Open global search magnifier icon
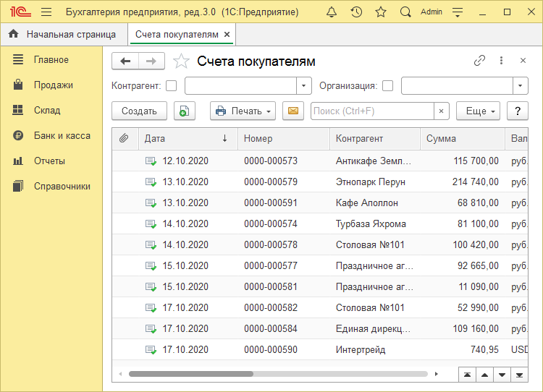Viewport: 543px width, 392px height. pos(405,12)
